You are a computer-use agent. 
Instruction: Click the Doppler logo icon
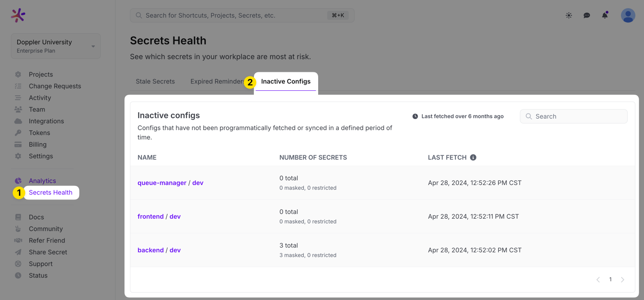pos(18,15)
